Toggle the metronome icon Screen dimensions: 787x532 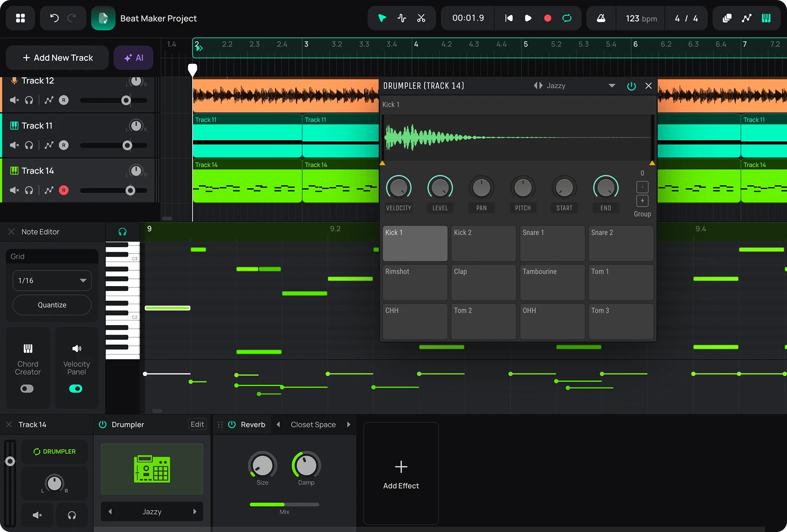tap(601, 18)
